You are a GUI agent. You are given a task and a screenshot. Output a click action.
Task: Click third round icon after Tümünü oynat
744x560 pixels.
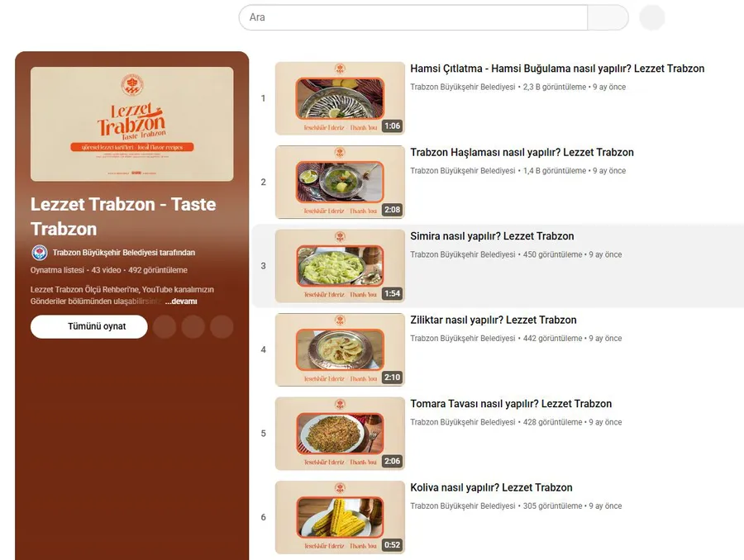[222, 327]
